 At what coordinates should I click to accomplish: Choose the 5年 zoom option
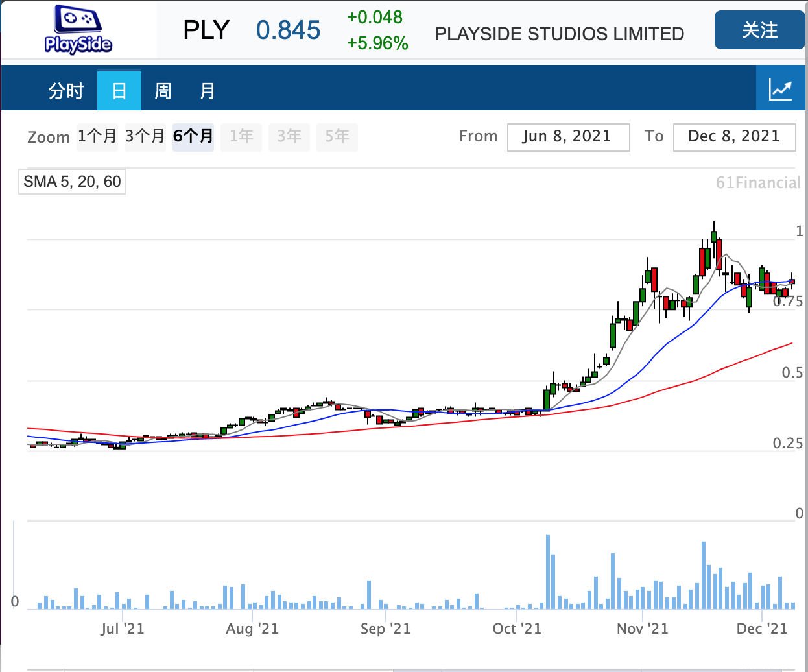337,137
